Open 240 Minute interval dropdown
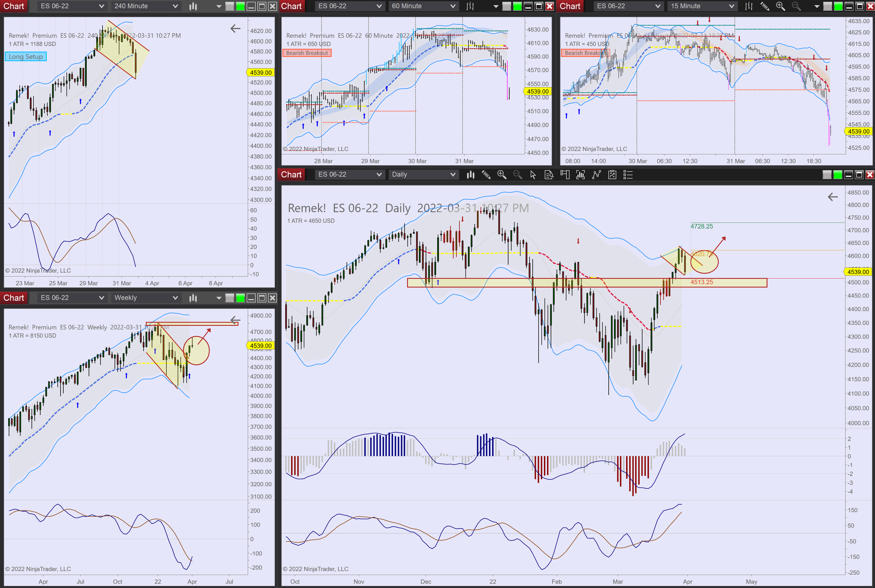 pyautogui.click(x=146, y=6)
